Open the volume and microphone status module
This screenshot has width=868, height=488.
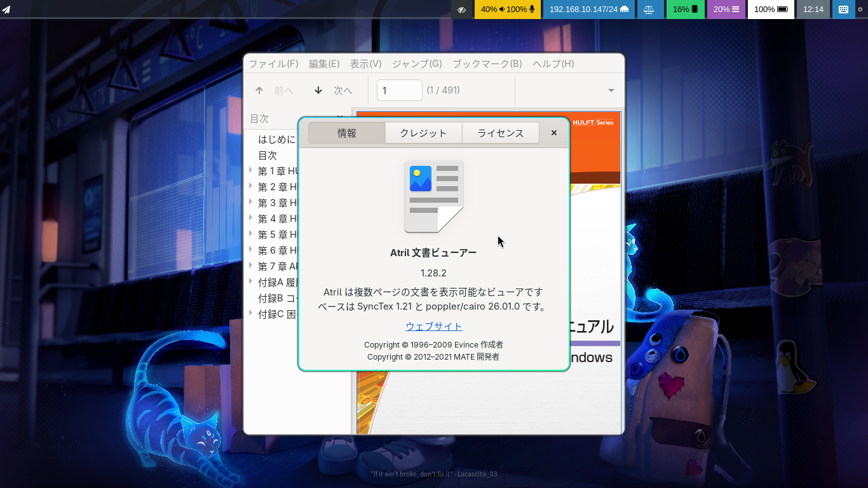click(x=508, y=10)
